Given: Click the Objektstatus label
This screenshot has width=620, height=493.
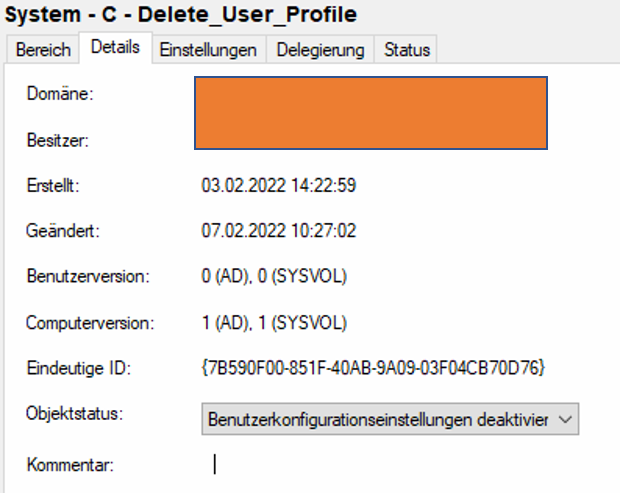Looking at the screenshot, I should coord(75,414).
